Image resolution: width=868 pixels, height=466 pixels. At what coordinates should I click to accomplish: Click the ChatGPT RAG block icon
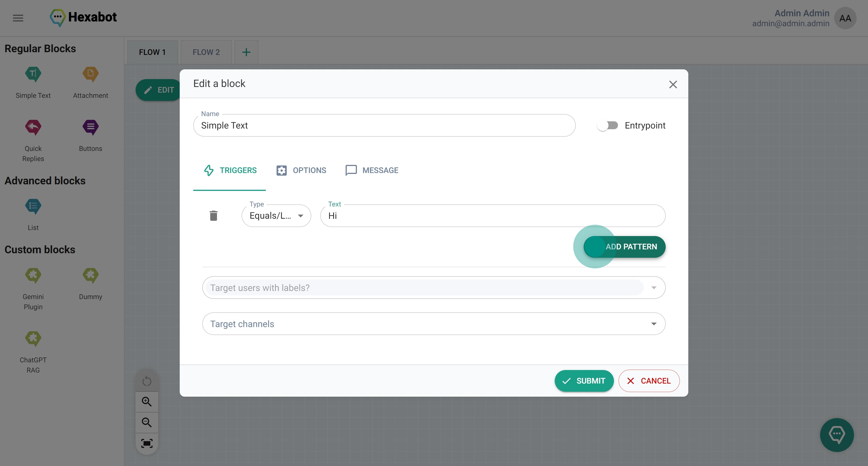(33, 339)
